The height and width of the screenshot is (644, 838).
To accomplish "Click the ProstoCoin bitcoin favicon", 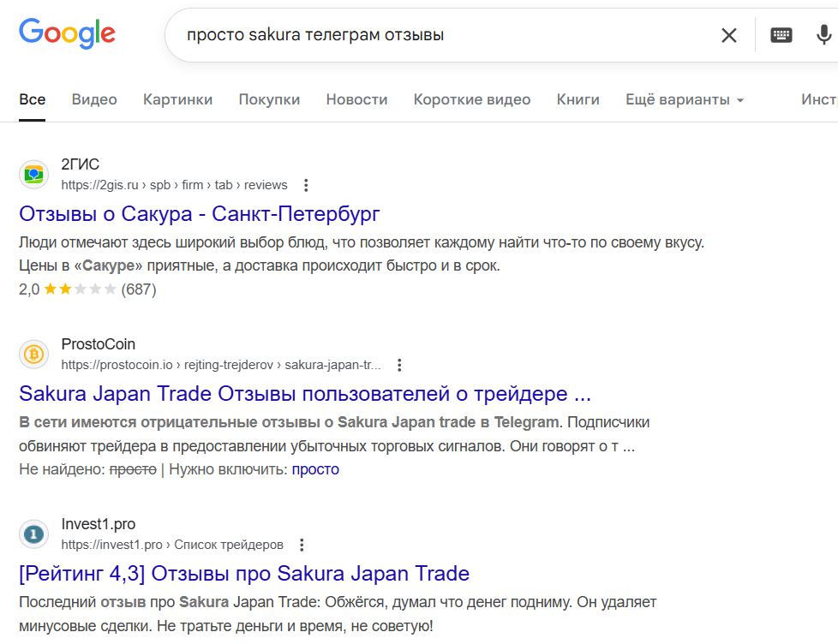I will [x=33, y=354].
